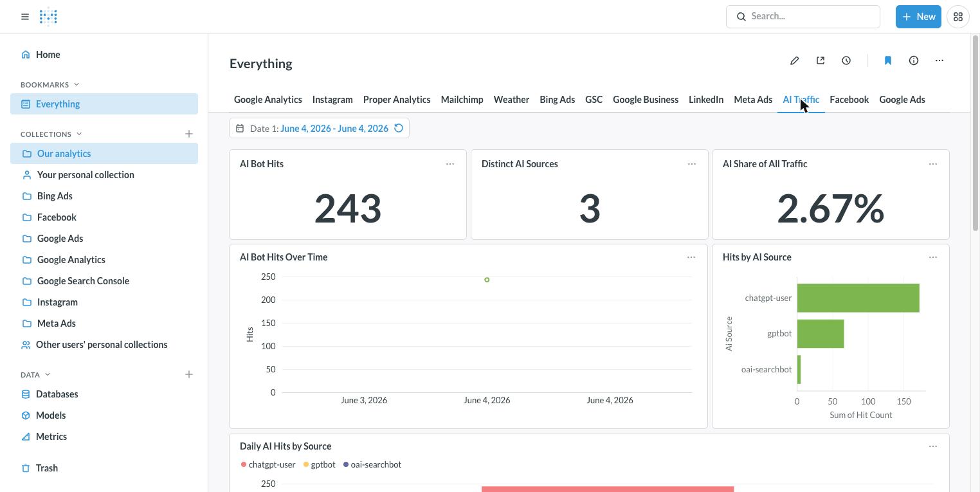Collapse the COLLECTIONS section
Screen dimensions: 980x492
pos(51,134)
